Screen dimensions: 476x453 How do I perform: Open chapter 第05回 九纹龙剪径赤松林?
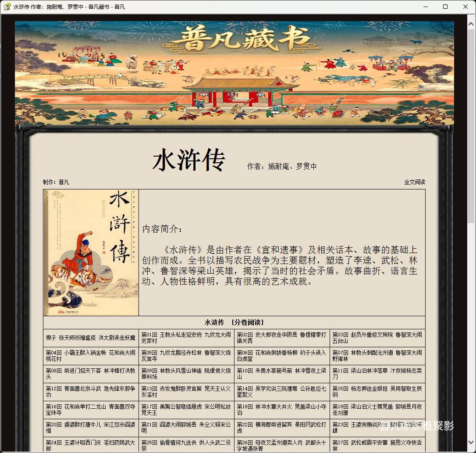pyautogui.click(x=186, y=356)
